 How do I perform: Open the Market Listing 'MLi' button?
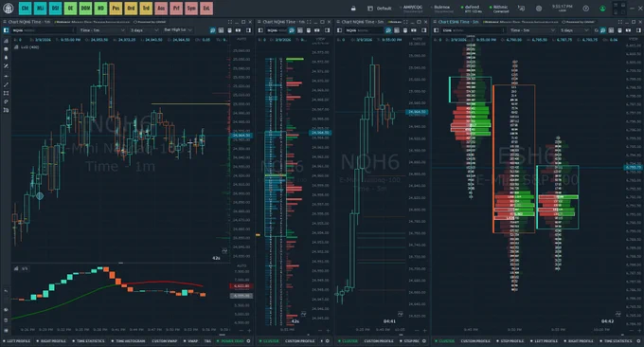40,8
